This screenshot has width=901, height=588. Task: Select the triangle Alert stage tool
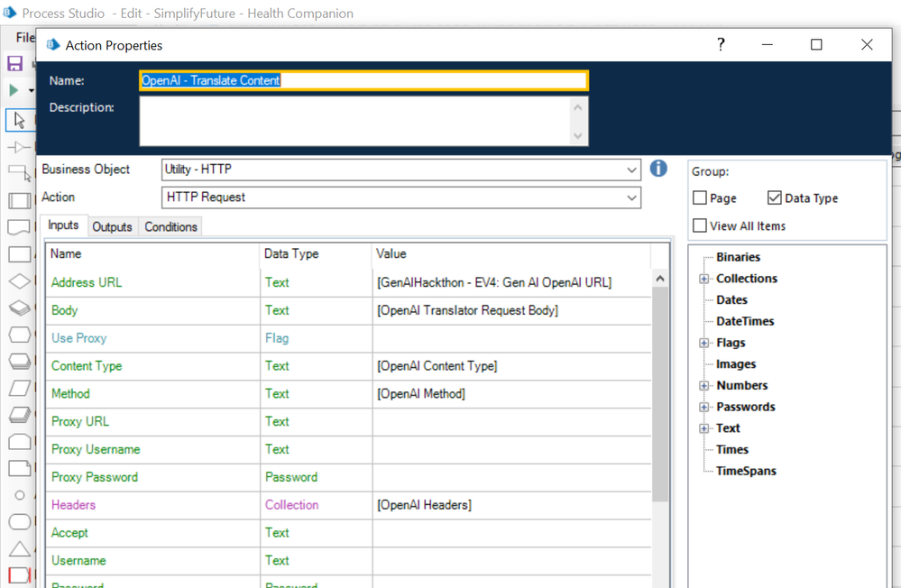click(x=19, y=548)
